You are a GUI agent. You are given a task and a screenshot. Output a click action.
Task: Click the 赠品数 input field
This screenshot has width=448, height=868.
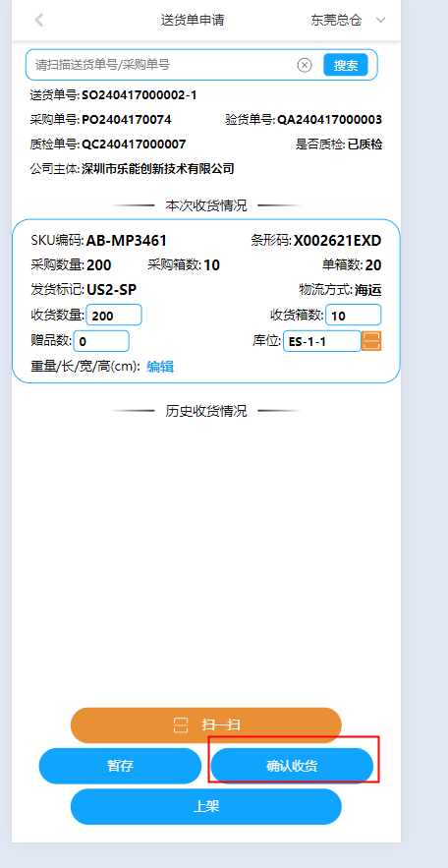click(101, 341)
